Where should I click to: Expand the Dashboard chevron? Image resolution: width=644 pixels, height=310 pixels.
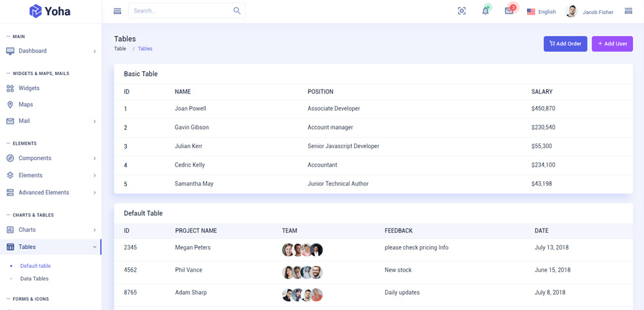[x=95, y=51]
